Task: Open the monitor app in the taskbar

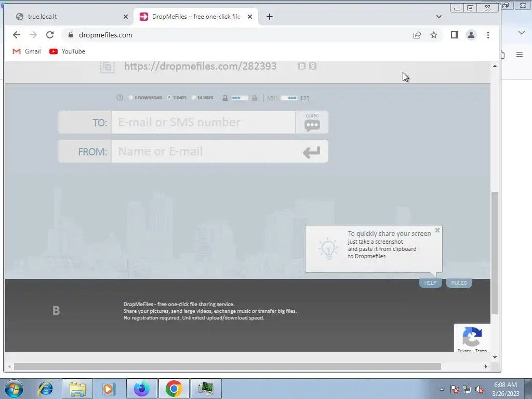Action: pyautogui.click(x=206, y=389)
